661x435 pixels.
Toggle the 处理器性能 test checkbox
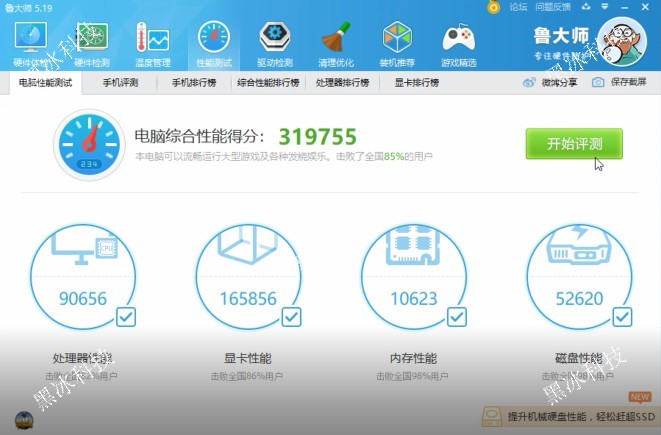point(127,318)
